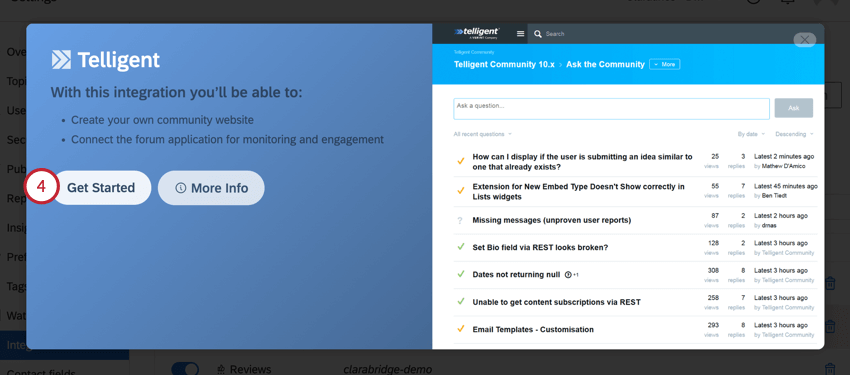Image resolution: width=850 pixels, height=375 pixels.
Task: Close the Telligent integration dialog
Action: coord(804,40)
